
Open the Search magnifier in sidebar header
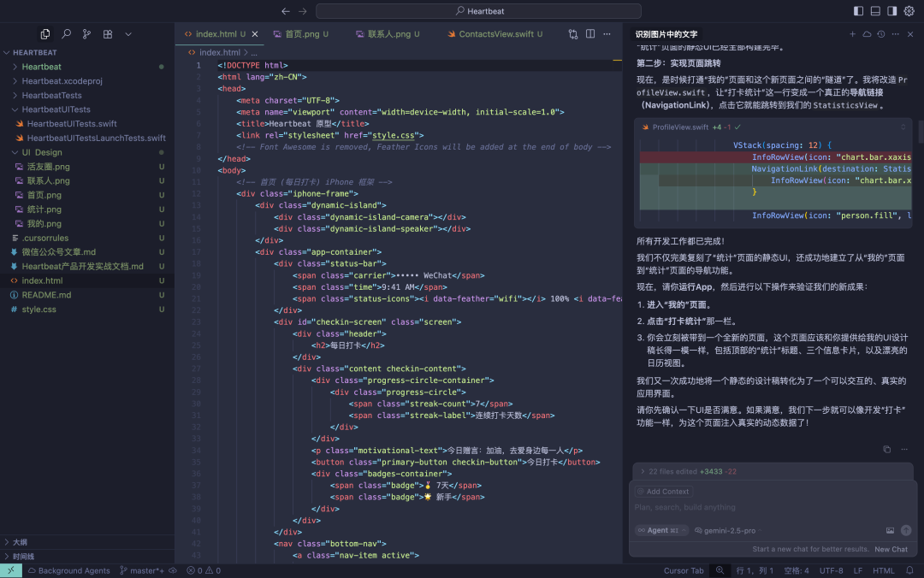coord(66,34)
